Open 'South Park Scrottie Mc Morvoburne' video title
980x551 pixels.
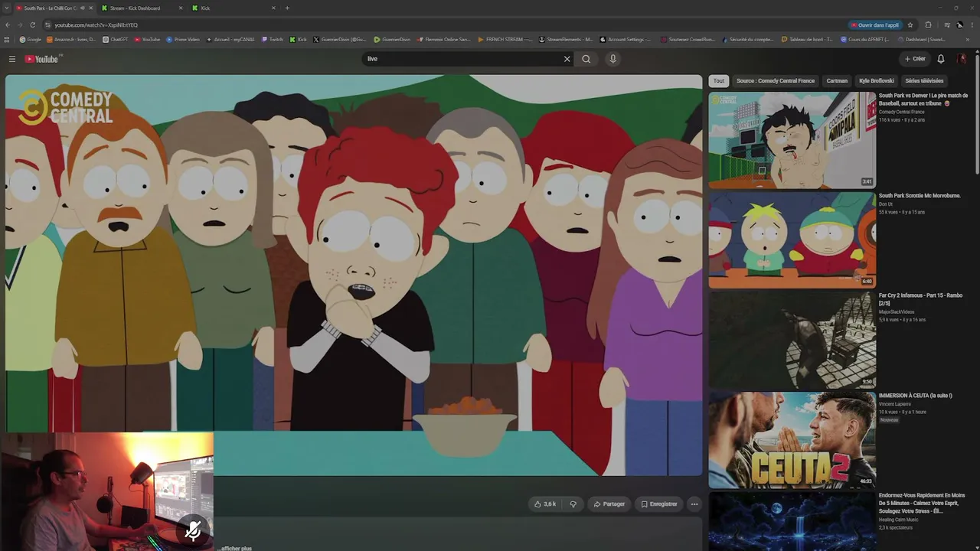920,196
